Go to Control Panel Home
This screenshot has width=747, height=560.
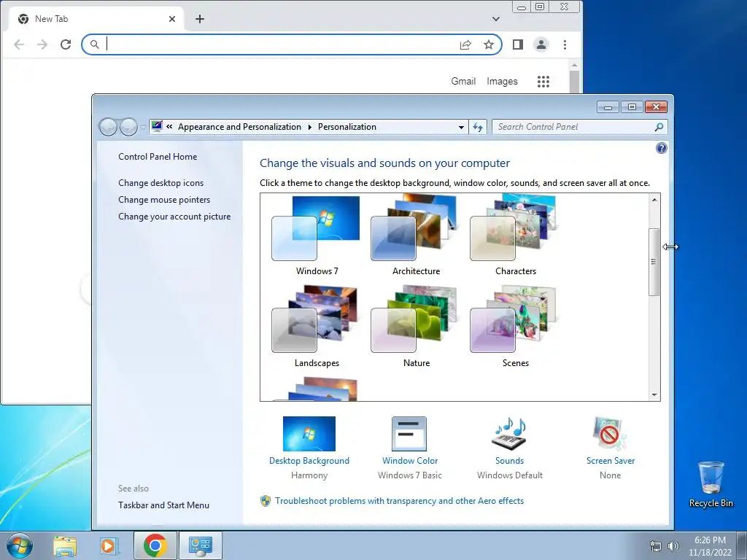pos(158,157)
